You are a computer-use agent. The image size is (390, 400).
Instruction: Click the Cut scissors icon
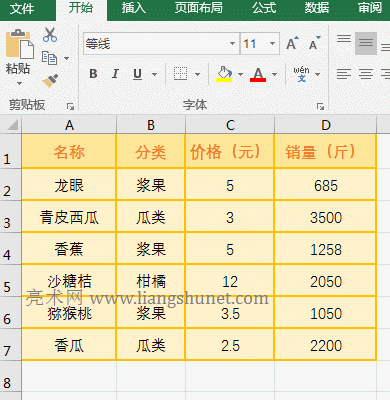50,35
